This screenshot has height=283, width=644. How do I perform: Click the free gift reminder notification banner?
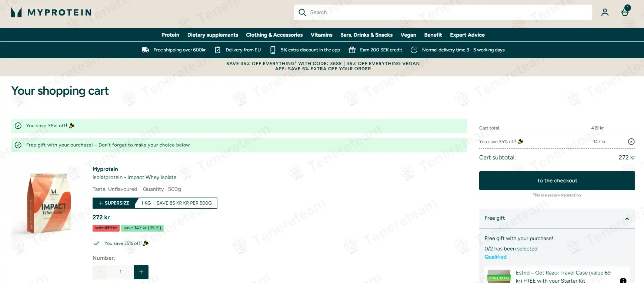point(239,145)
